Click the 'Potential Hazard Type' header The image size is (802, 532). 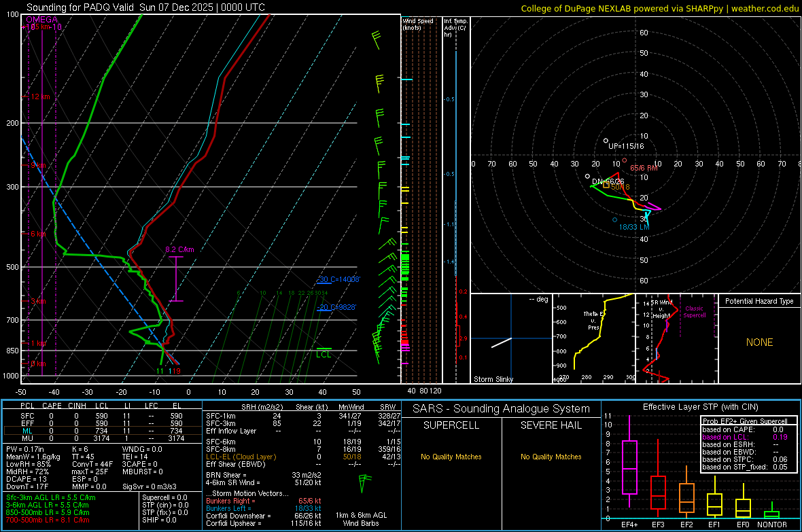click(760, 301)
